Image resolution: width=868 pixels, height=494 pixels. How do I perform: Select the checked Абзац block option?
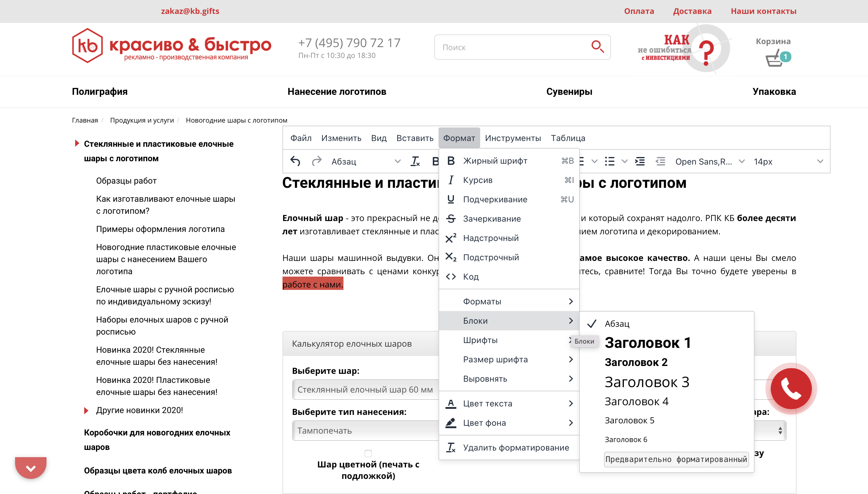[x=667, y=324]
